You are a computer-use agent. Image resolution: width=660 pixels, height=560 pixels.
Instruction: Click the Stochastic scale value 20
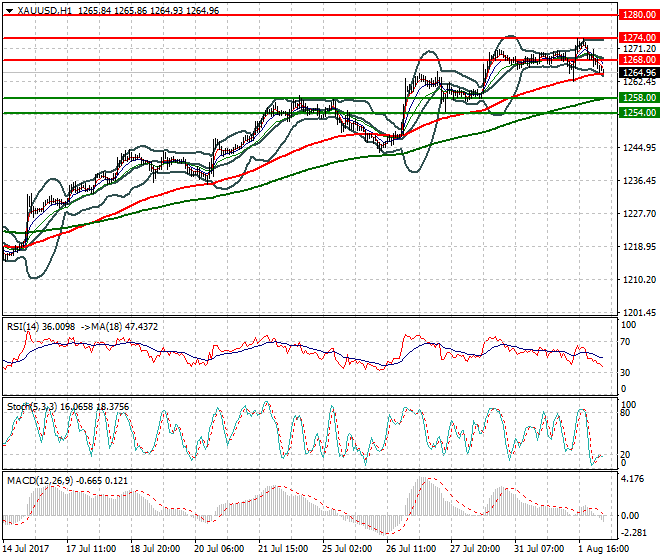[x=625, y=454]
